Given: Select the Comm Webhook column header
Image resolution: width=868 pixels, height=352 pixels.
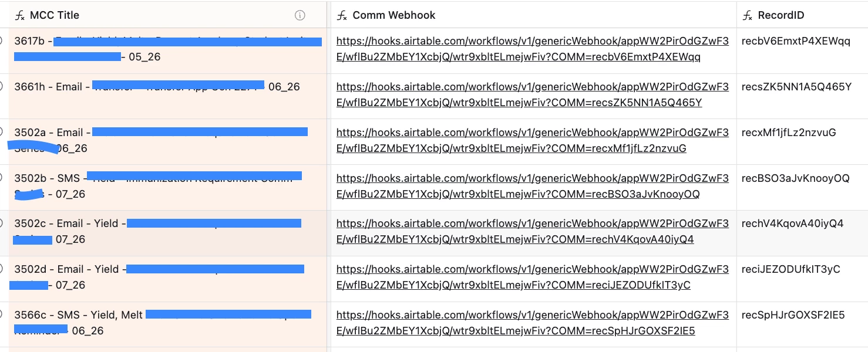Looking at the screenshot, I should point(534,15).
